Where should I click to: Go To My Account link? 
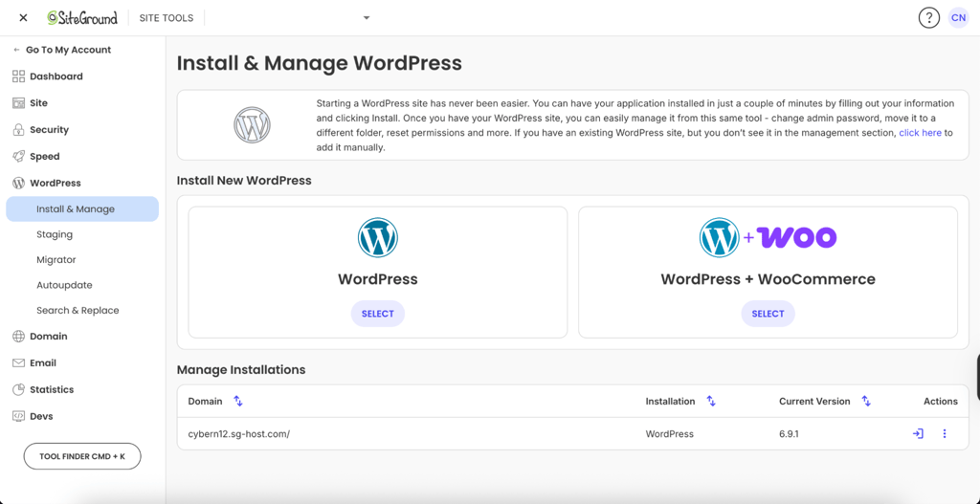62,50
